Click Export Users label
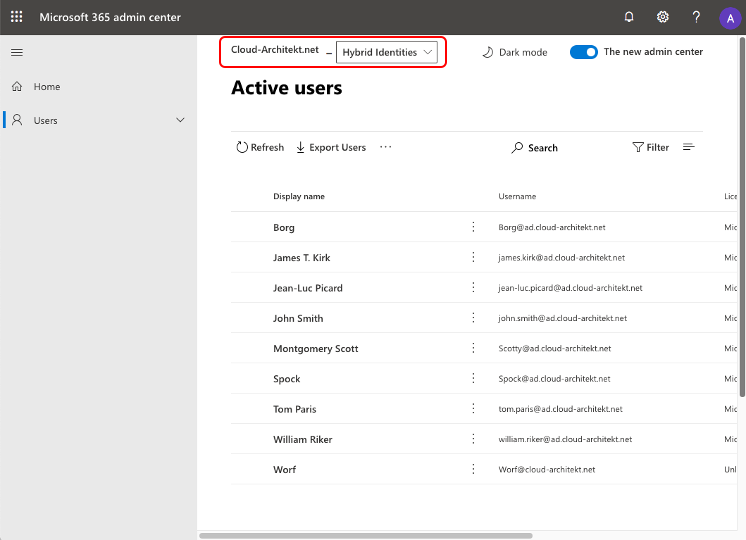Image resolution: width=746 pixels, height=540 pixels. point(337,147)
